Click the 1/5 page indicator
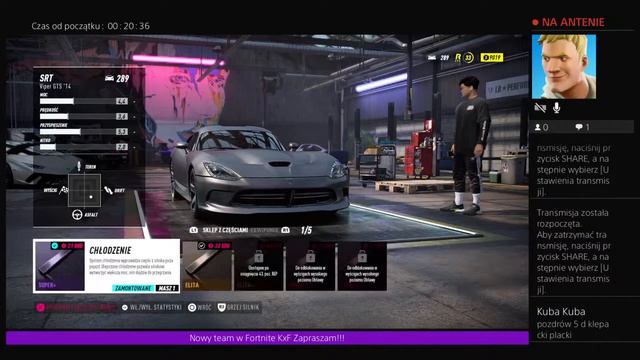Image resolution: width=640 pixels, height=360 pixels. 306,230
